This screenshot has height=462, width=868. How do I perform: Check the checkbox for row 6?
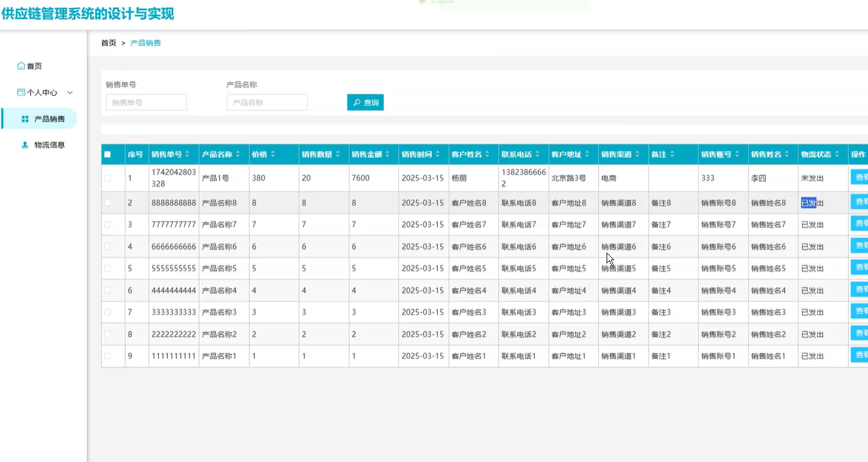[x=107, y=291]
